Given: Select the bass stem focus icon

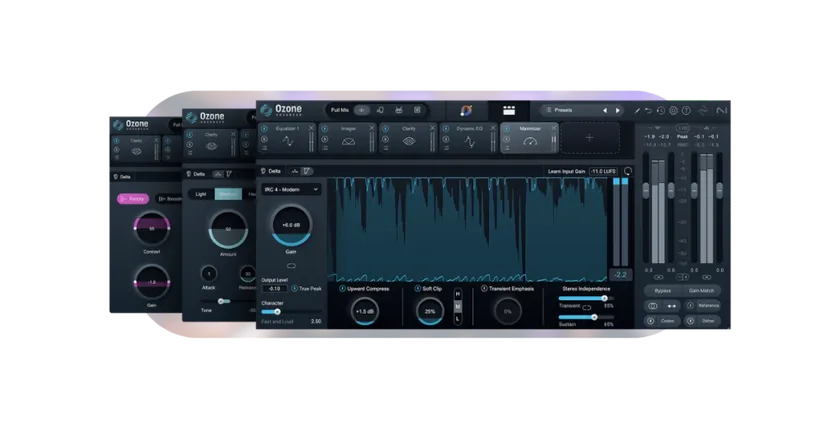Looking at the screenshot, I should tap(417, 110).
